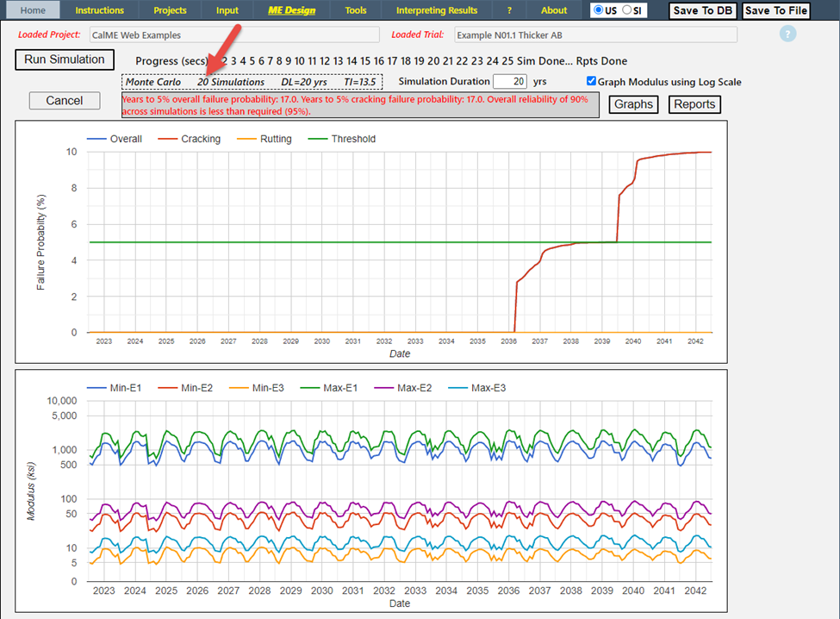Screen dimensions: 840x619
Task: Open the Projects menu
Action: click(x=170, y=10)
